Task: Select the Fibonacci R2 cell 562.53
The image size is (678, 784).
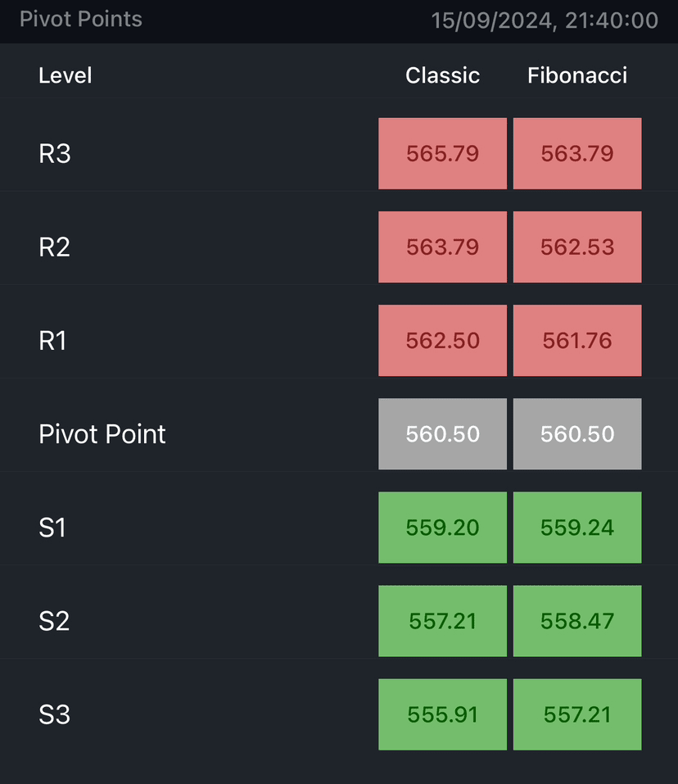Action: (x=577, y=247)
